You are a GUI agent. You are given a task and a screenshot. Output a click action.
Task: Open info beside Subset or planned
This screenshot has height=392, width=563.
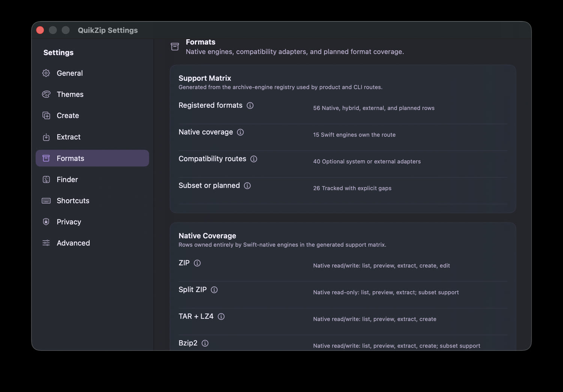coord(247,185)
